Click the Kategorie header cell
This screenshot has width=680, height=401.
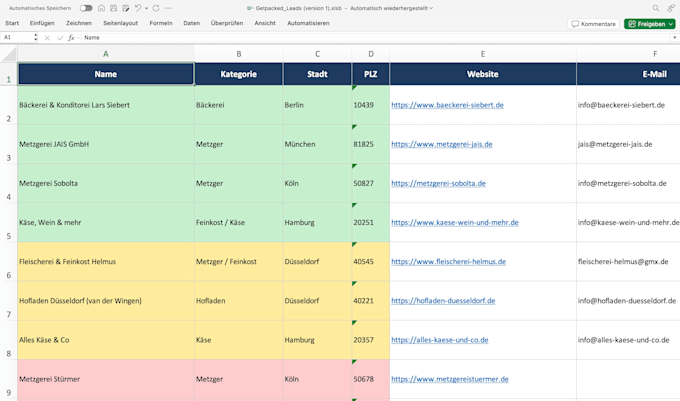(x=239, y=74)
